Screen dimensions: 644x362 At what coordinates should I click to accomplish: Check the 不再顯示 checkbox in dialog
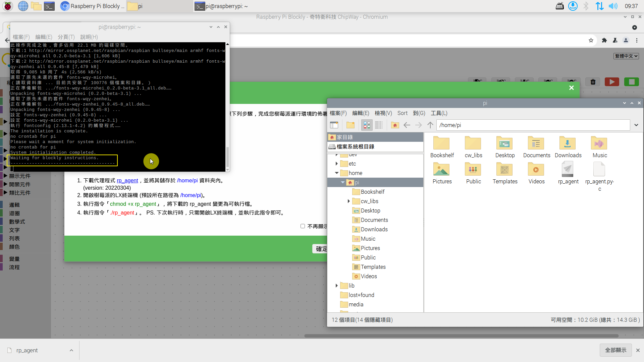pos(303,226)
